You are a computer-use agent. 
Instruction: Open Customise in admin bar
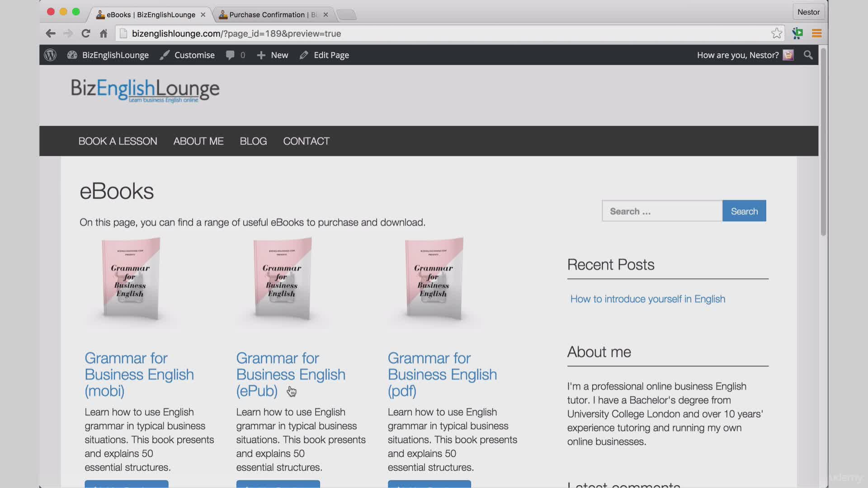coord(187,55)
